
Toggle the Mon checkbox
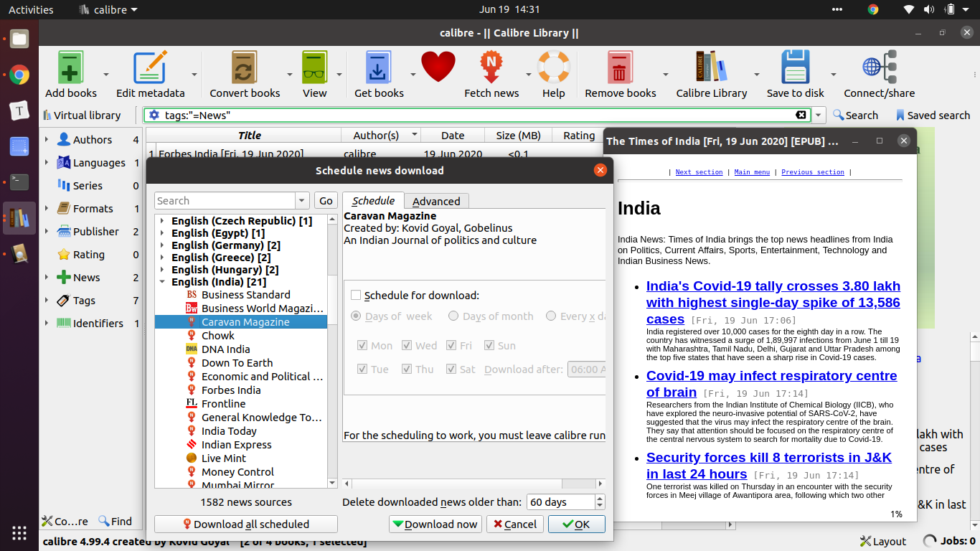[x=363, y=345]
